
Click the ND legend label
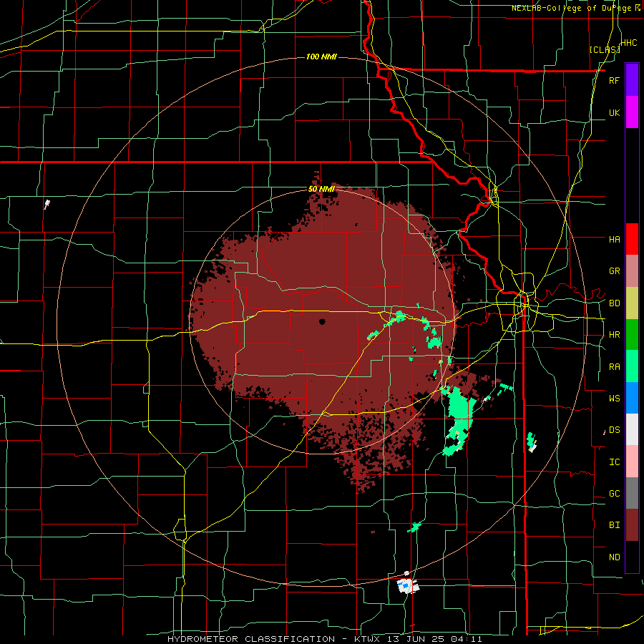614,557
